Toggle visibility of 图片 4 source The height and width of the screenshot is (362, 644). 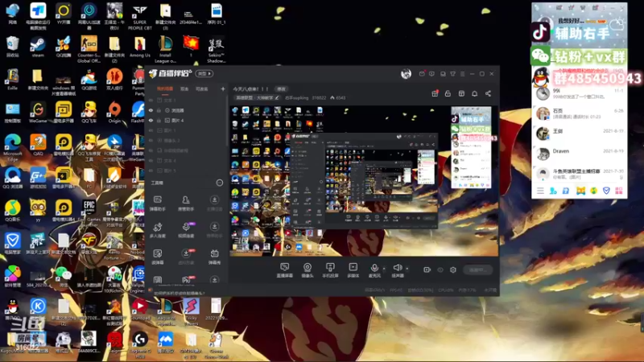[151, 120]
